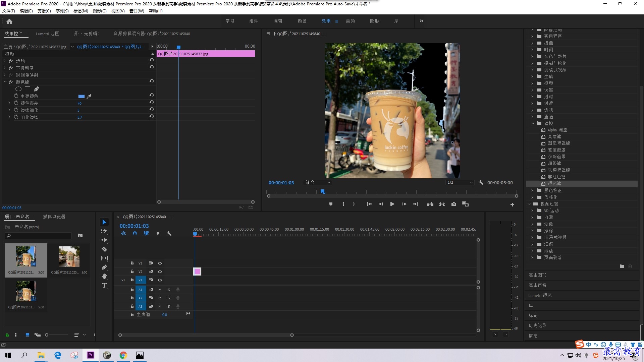Screen dimensions: 644x362
Task: Select the Razor tool
Action: 104,249
